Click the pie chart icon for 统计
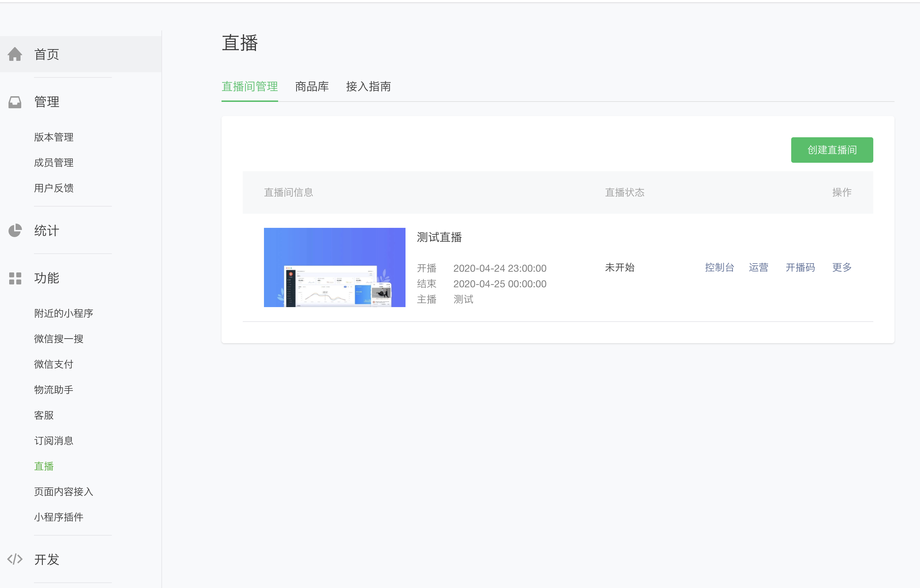920x588 pixels. click(15, 230)
